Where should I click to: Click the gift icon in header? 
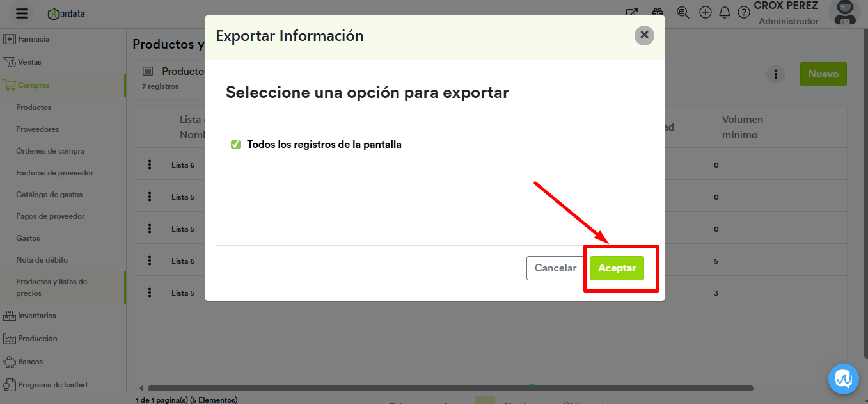(x=658, y=12)
